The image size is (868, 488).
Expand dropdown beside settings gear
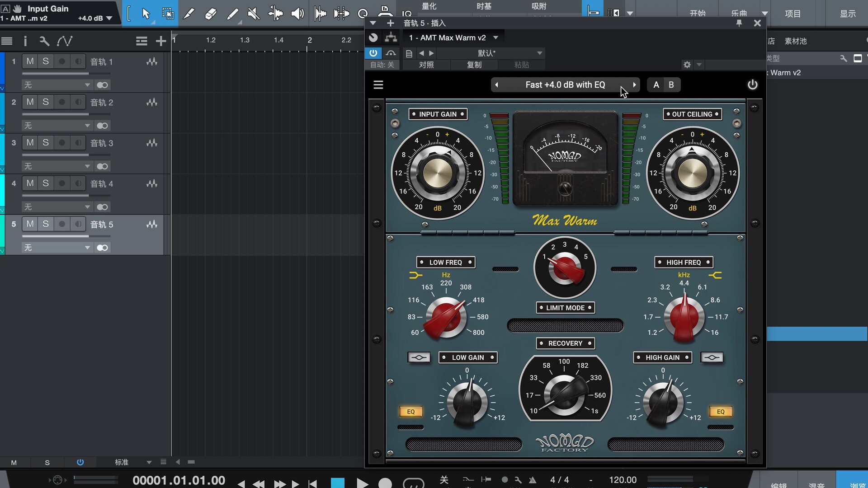point(699,65)
